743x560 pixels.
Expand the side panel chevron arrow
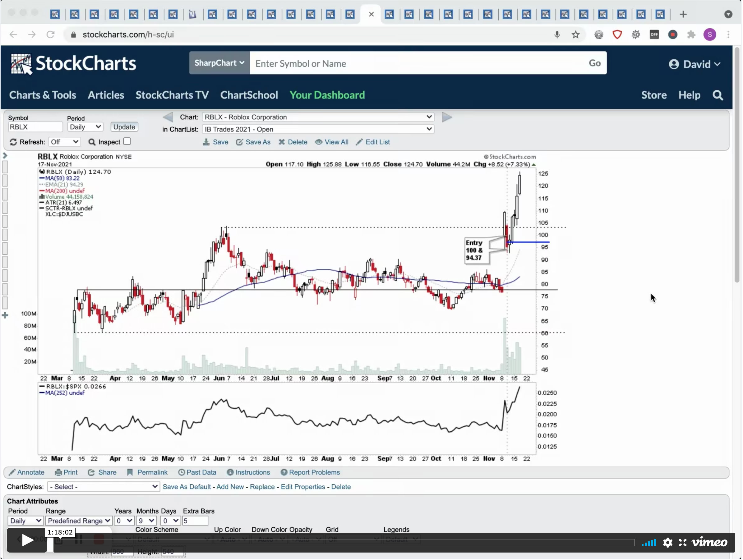tap(5, 156)
